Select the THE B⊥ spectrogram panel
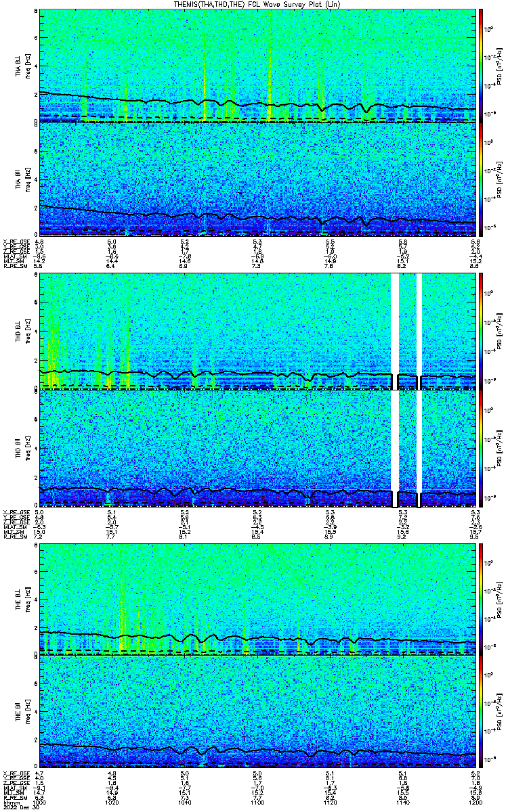508x812 pixels. 257,599
